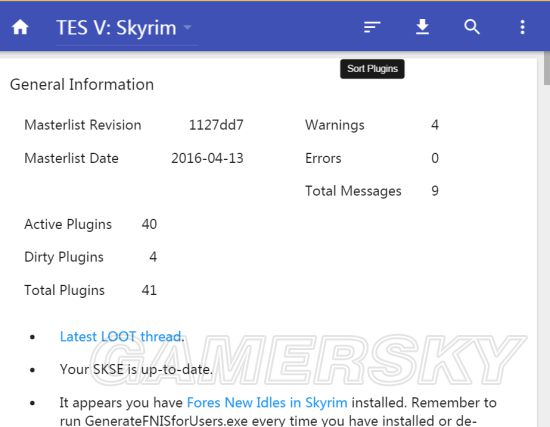Click the Total Plugins label
The width and height of the screenshot is (550, 427).
[65, 290]
